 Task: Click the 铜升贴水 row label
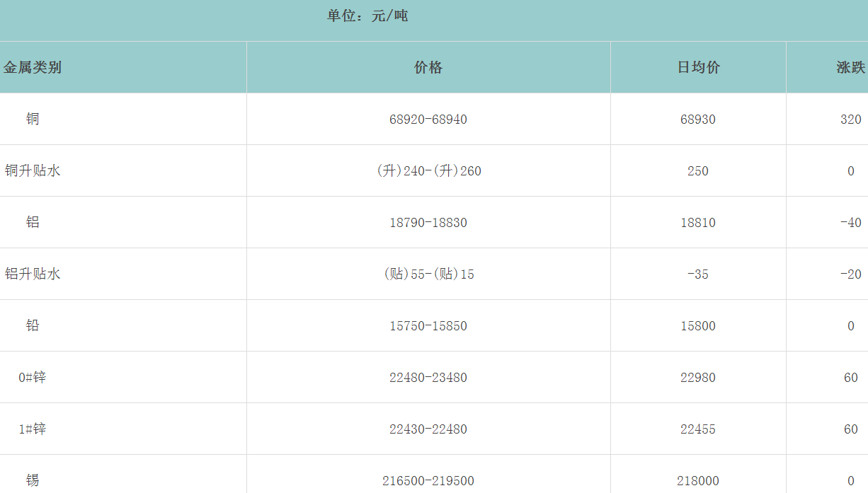pos(33,170)
